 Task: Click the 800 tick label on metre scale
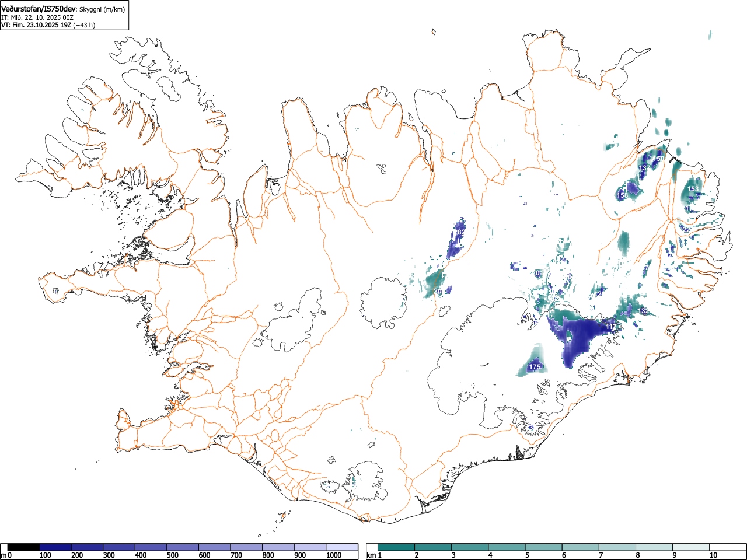pyautogui.click(x=268, y=555)
